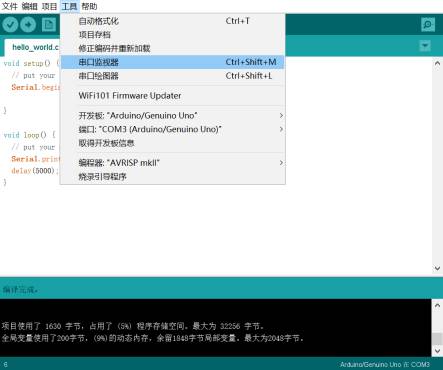The width and height of the screenshot is (443, 370).
Task: Choose 项目存档 menu item
Action: point(173,35)
